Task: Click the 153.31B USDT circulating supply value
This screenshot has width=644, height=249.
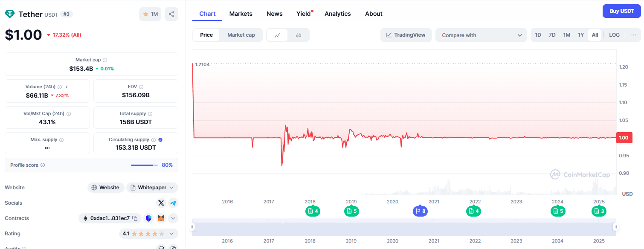Action: click(x=136, y=148)
